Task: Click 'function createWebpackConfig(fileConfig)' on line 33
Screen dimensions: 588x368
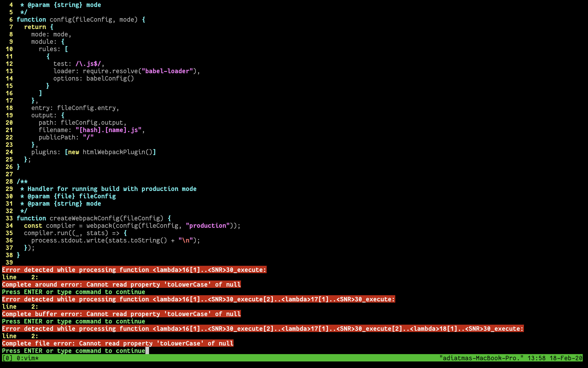Action: pos(90,218)
